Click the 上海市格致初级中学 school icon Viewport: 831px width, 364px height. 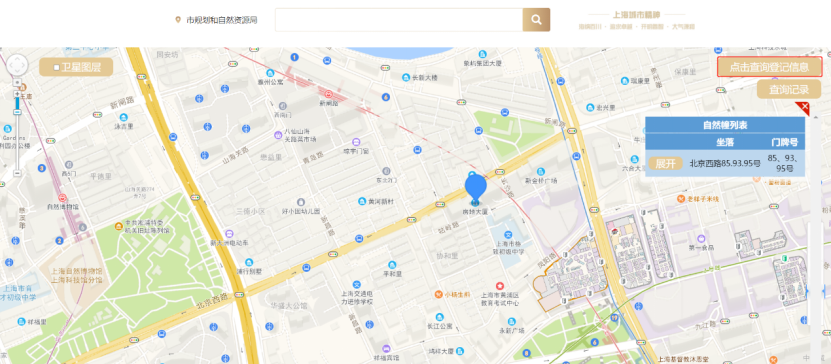click(x=507, y=235)
